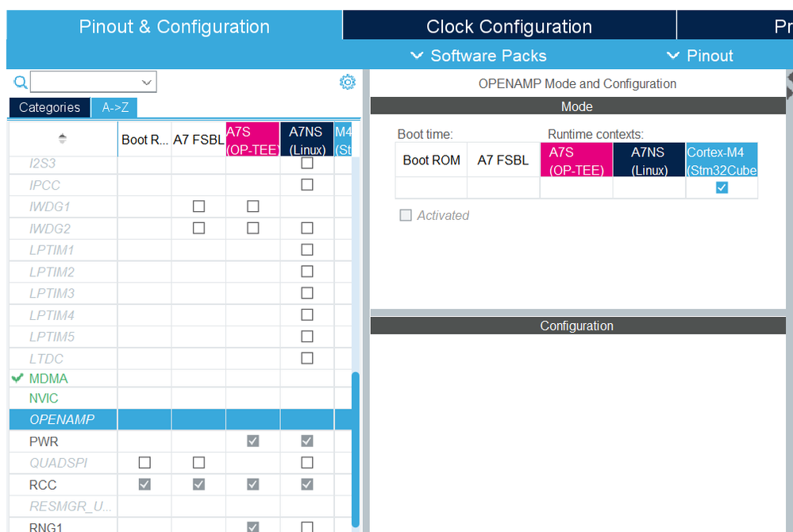Viewport: 793px width, 532px height.
Task: Toggle LPTIM3 A7NS (Linux) checkbox
Action: point(307,293)
